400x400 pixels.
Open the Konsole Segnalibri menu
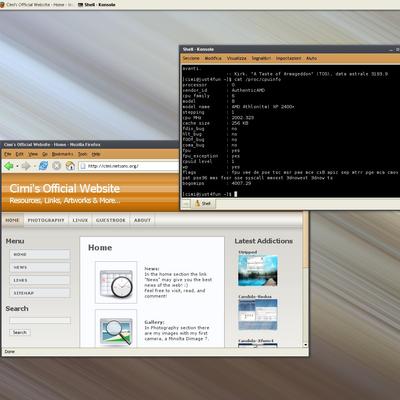tap(261, 58)
